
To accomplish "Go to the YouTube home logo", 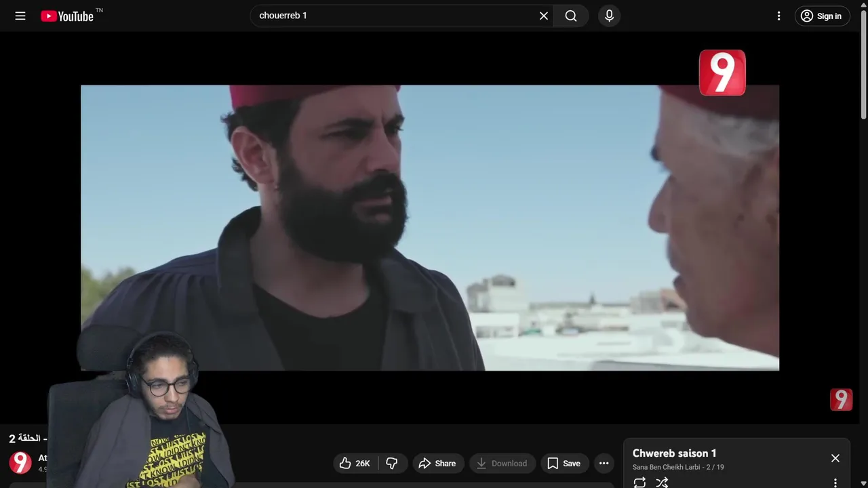I will coord(67,16).
